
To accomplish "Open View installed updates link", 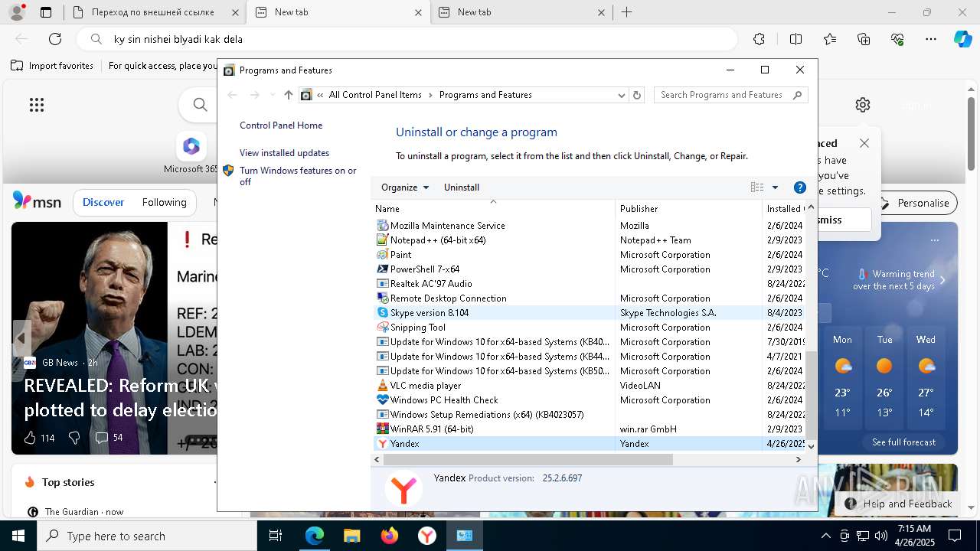I will pos(284,153).
